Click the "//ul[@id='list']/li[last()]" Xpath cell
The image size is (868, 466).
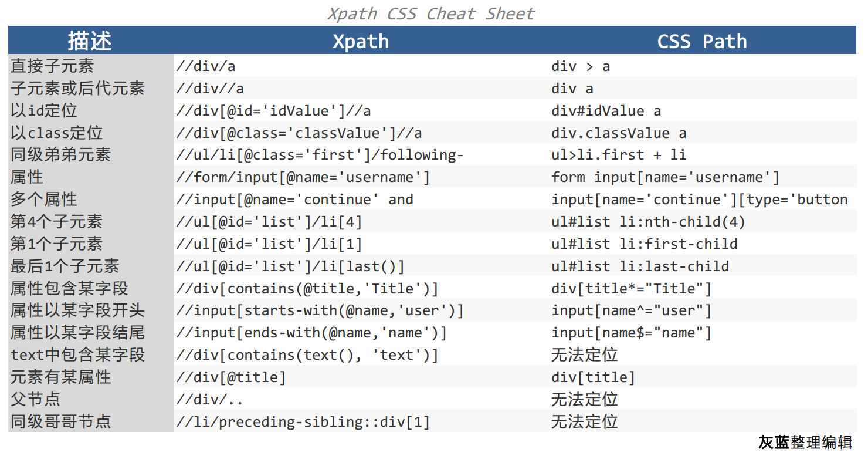tap(290, 266)
